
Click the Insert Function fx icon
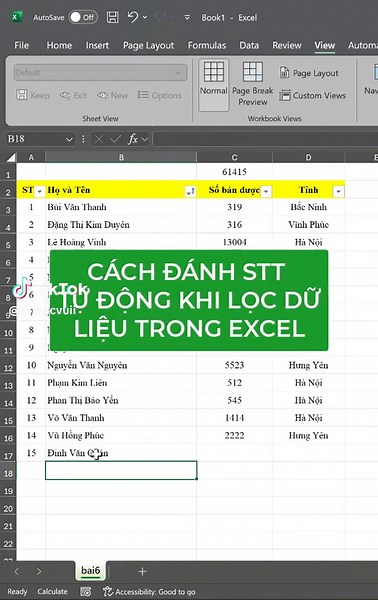pos(132,139)
